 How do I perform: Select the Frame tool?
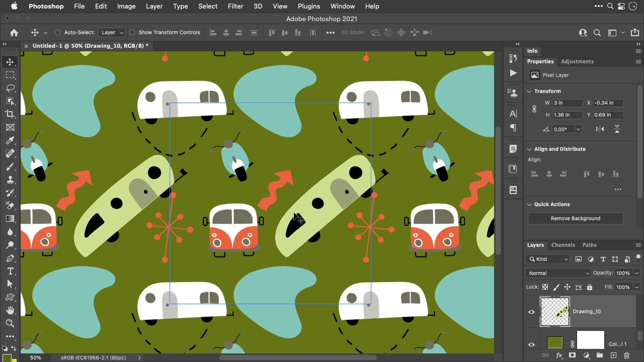click(x=10, y=127)
